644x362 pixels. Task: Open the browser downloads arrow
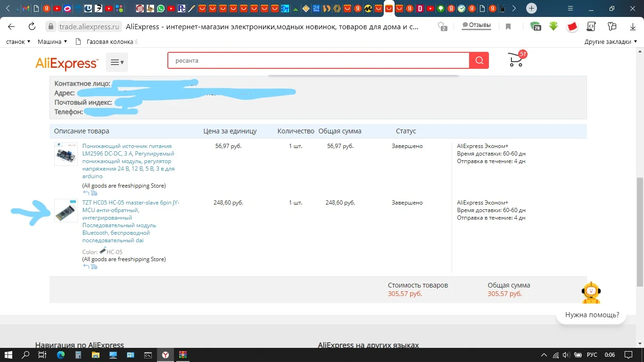[632, 26]
